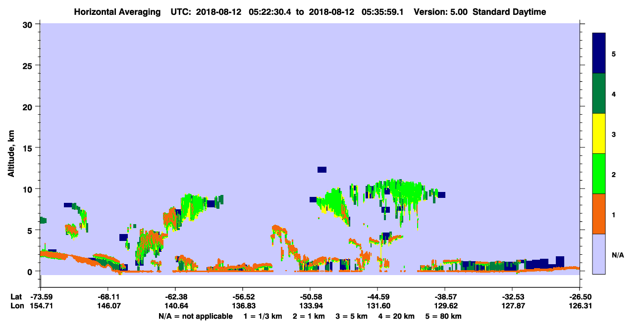Screen dimensions: 644x330
Task: Click latitude value -26.50
Action: click(x=580, y=297)
